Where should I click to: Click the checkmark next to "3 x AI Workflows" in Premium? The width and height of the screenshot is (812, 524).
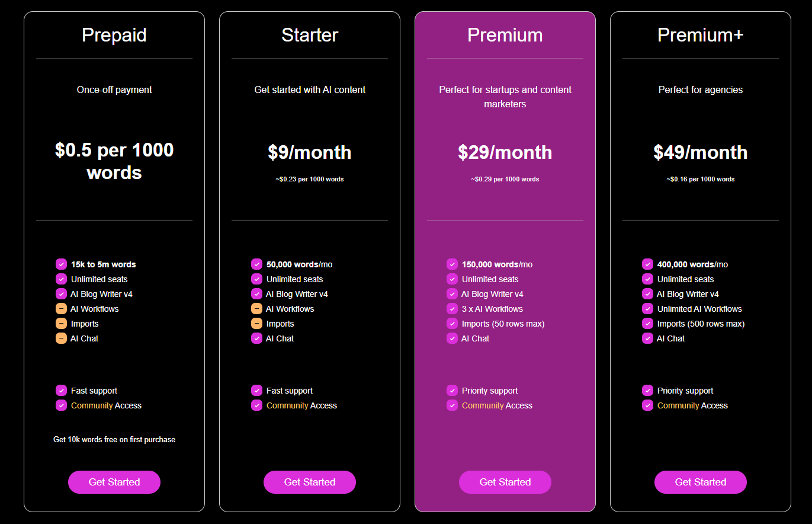point(452,309)
